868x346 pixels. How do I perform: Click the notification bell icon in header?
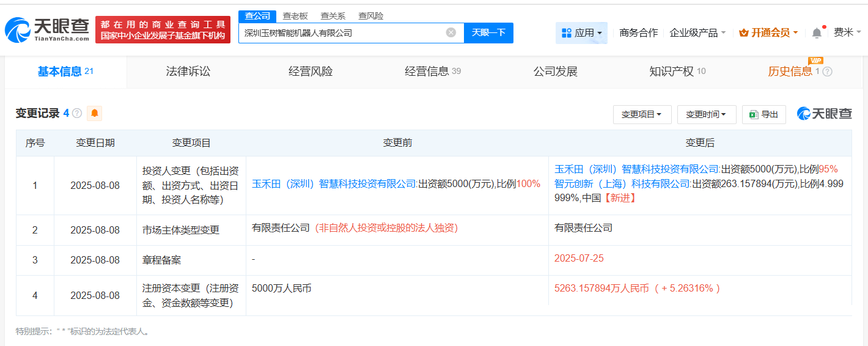point(817,33)
